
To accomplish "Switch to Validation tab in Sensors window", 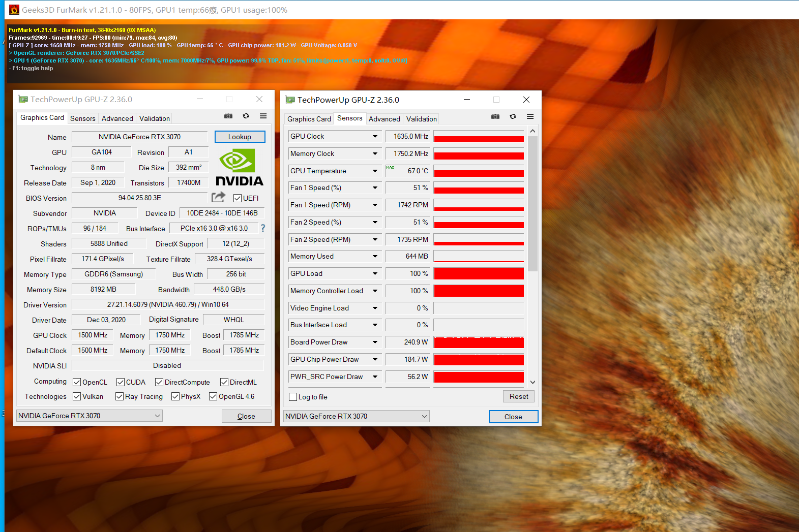I will pyautogui.click(x=422, y=119).
